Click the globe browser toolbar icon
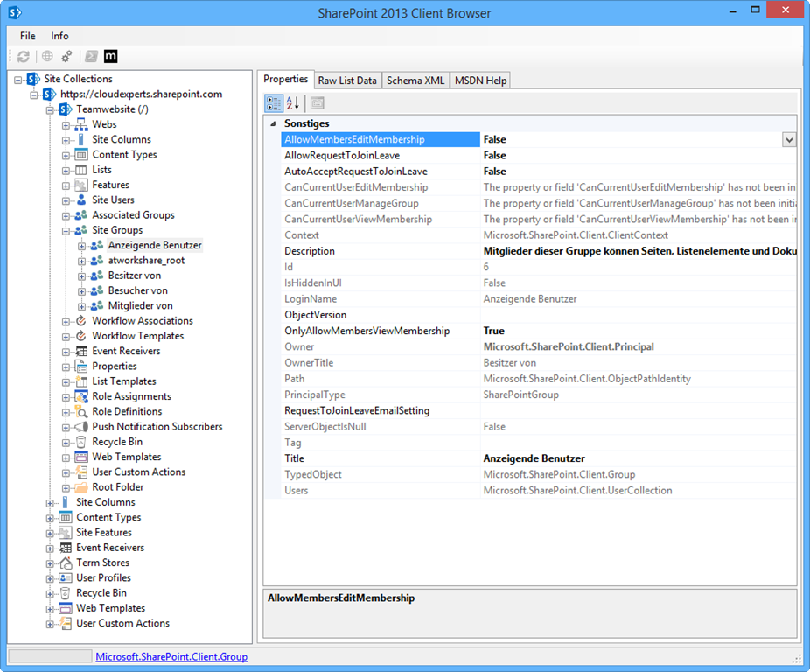Viewport: 810px width, 672px height. click(x=47, y=57)
